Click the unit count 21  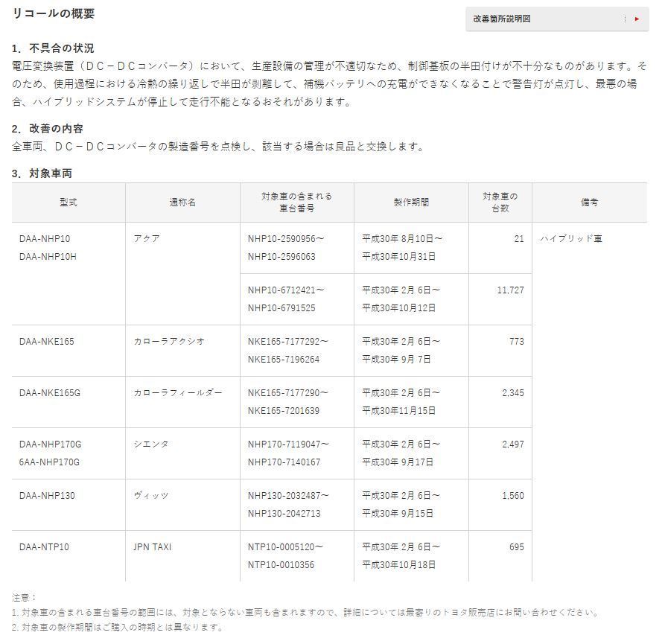click(519, 239)
